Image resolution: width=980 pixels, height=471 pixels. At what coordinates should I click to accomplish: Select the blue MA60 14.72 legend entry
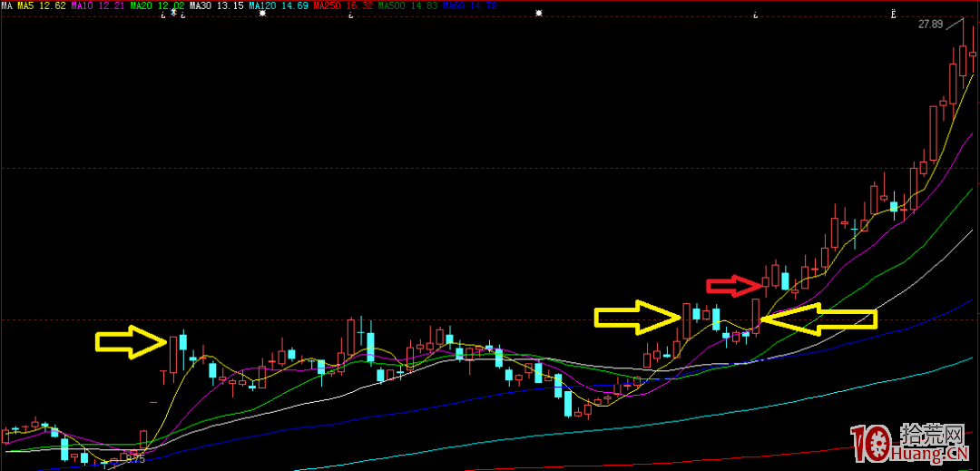coord(469,5)
